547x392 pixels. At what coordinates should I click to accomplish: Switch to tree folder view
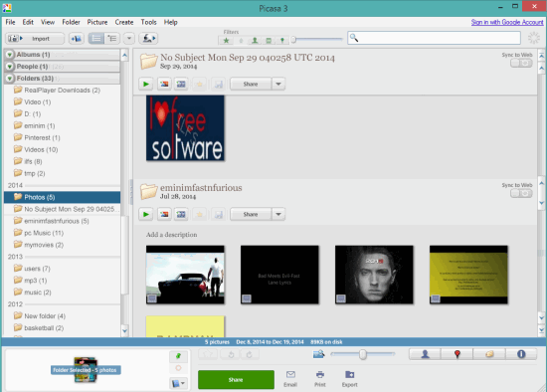coord(112,39)
